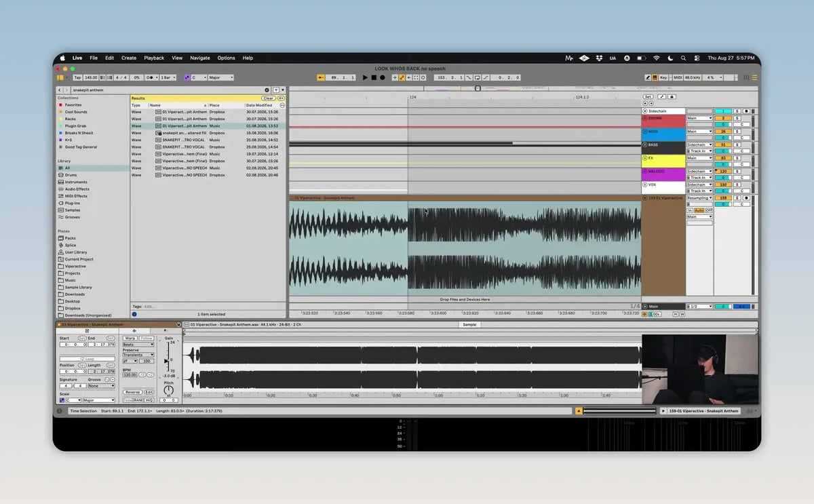
Task: Click the clip Edit button
Action: click(x=149, y=392)
